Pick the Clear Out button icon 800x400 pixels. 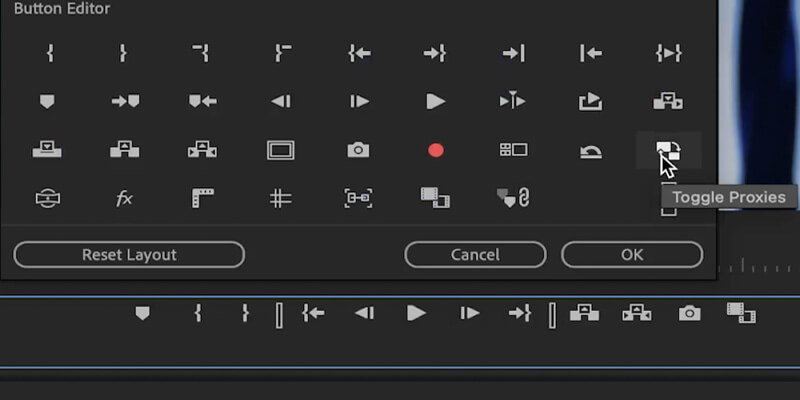(x=283, y=53)
